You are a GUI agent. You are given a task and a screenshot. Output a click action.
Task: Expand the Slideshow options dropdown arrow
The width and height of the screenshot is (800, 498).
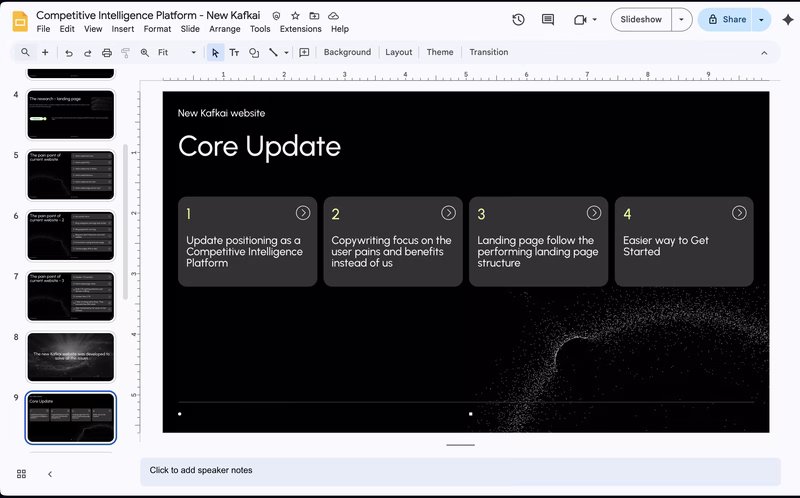pos(681,19)
